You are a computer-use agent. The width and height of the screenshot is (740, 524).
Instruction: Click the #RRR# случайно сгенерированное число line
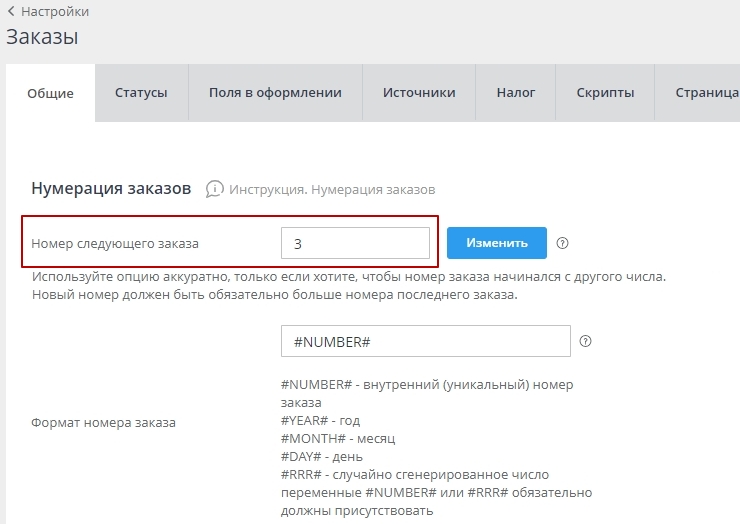coord(415,474)
